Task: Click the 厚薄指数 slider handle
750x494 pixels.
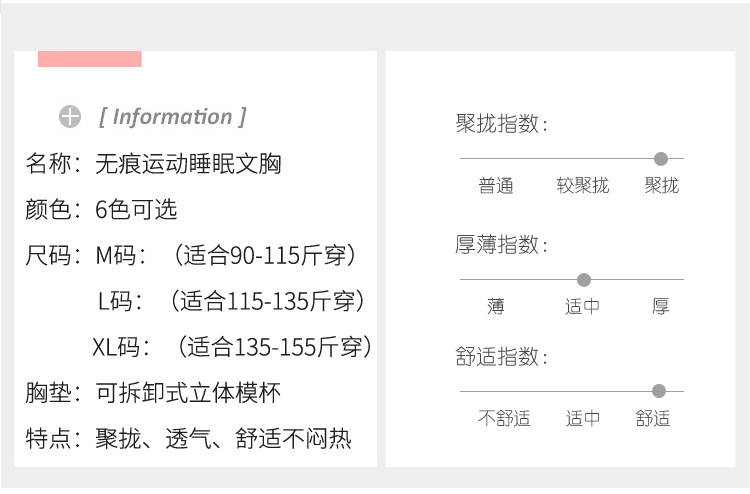Action: tap(584, 280)
